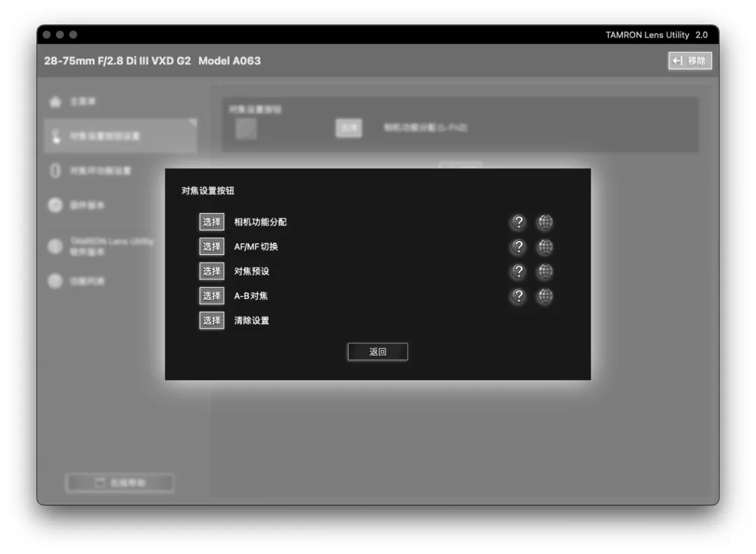756x554 pixels.
Task: Pick 选择 beside A-B对焦
Action: pos(211,296)
